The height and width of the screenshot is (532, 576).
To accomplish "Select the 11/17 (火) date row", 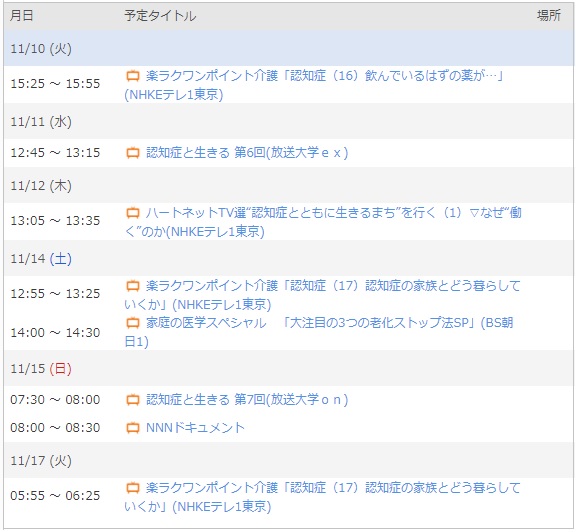I will pyautogui.click(x=289, y=460).
